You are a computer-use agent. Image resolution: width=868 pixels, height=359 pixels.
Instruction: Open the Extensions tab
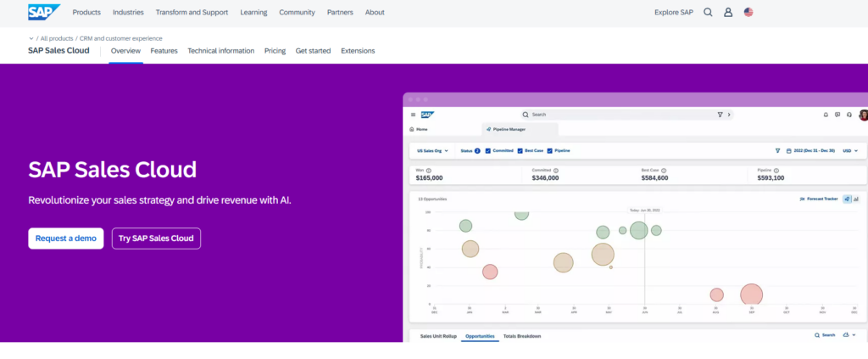[x=358, y=51]
